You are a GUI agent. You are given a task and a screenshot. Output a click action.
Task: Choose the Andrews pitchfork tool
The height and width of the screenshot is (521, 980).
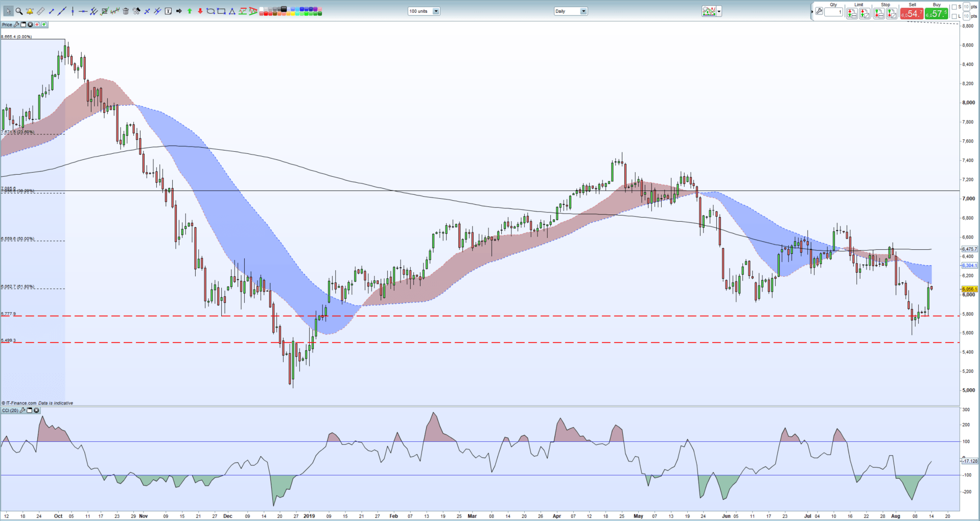click(94, 11)
